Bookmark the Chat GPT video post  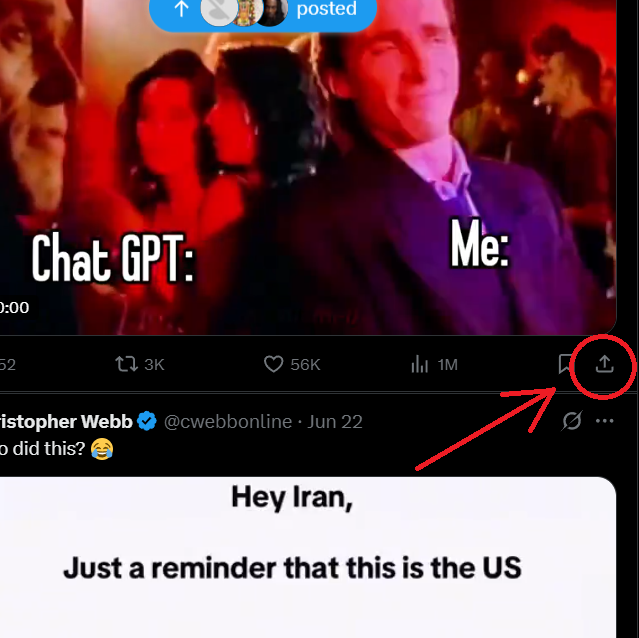tap(564, 364)
